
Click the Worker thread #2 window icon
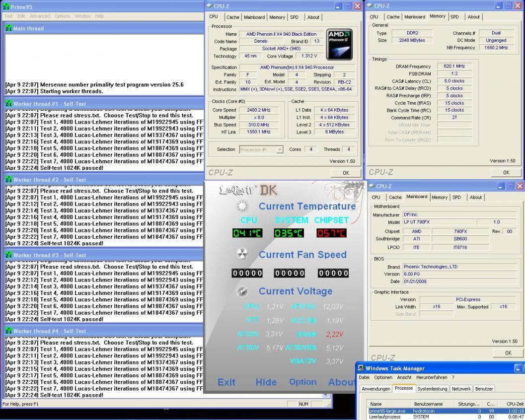point(9,180)
